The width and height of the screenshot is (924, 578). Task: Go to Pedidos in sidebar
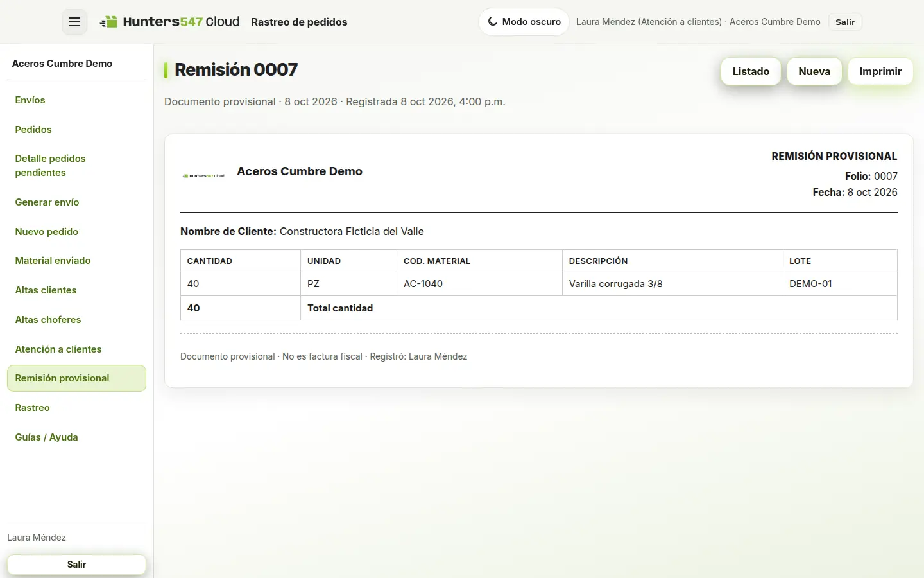[76, 130]
